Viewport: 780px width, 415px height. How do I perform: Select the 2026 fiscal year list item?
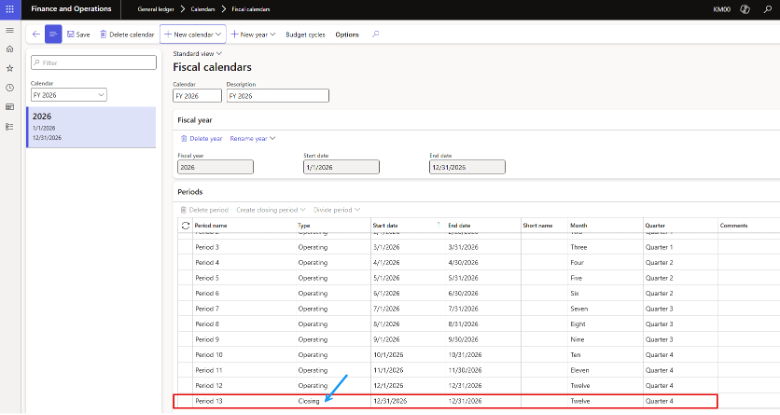point(91,127)
